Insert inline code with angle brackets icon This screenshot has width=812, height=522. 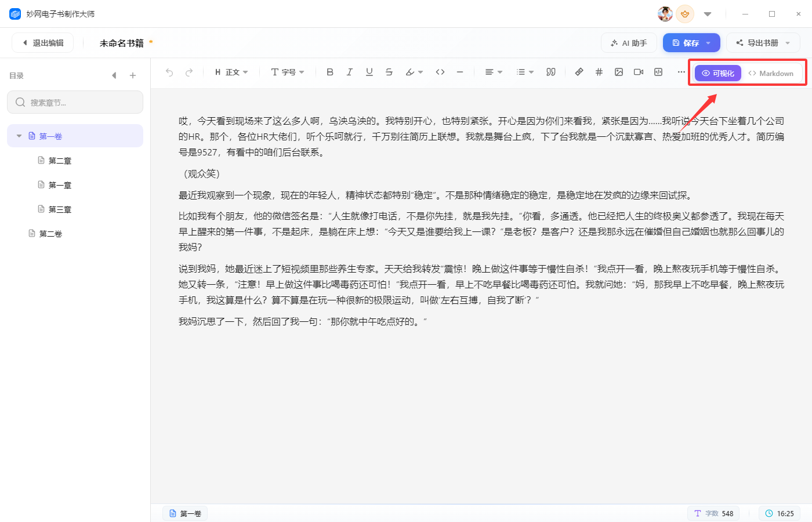440,72
